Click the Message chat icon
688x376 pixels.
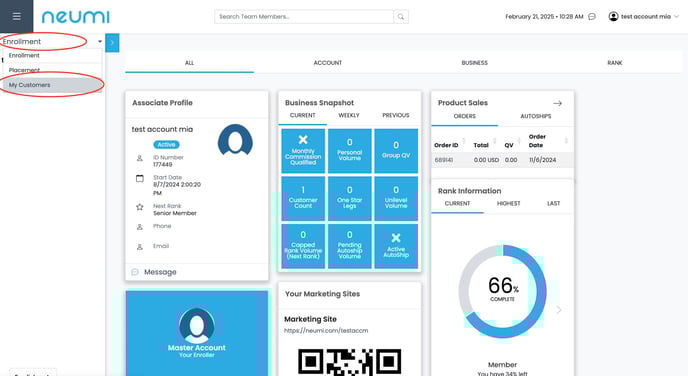[135, 272]
